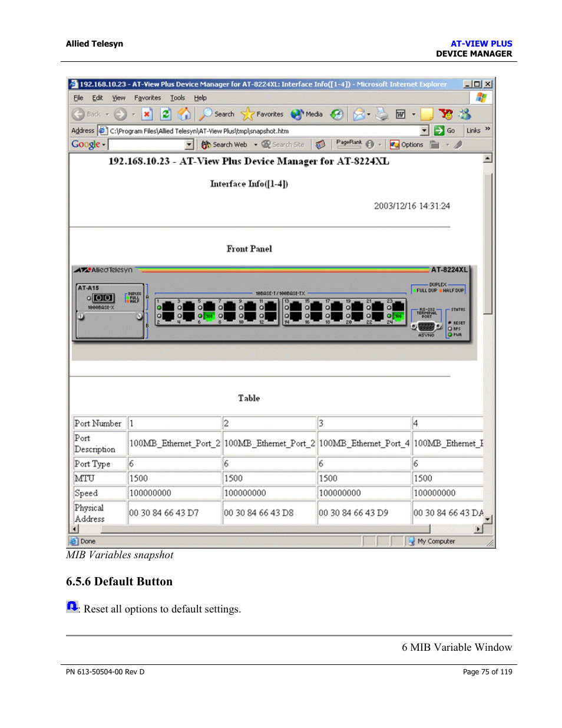Click physical address 00 30 84 66 43 D7
The height and width of the screenshot is (728, 562).
164,513
